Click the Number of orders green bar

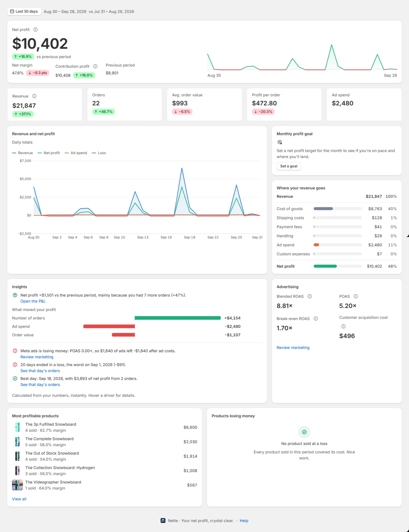click(178, 318)
